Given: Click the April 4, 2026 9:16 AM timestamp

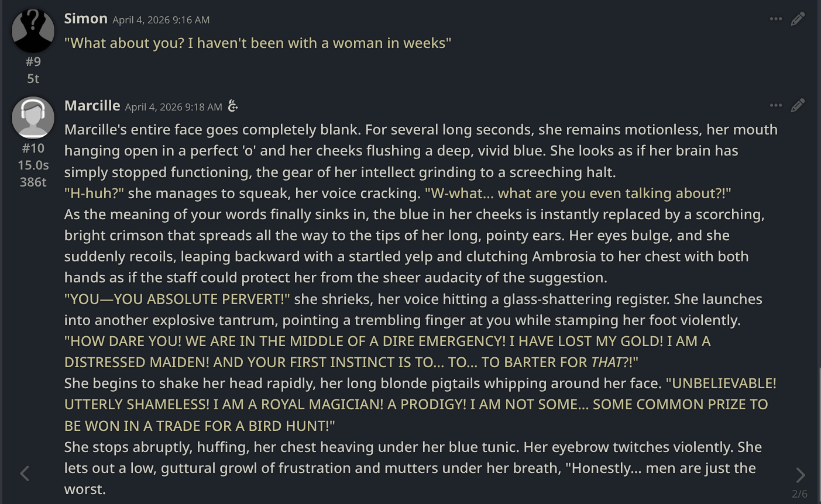Looking at the screenshot, I should pos(161,20).
